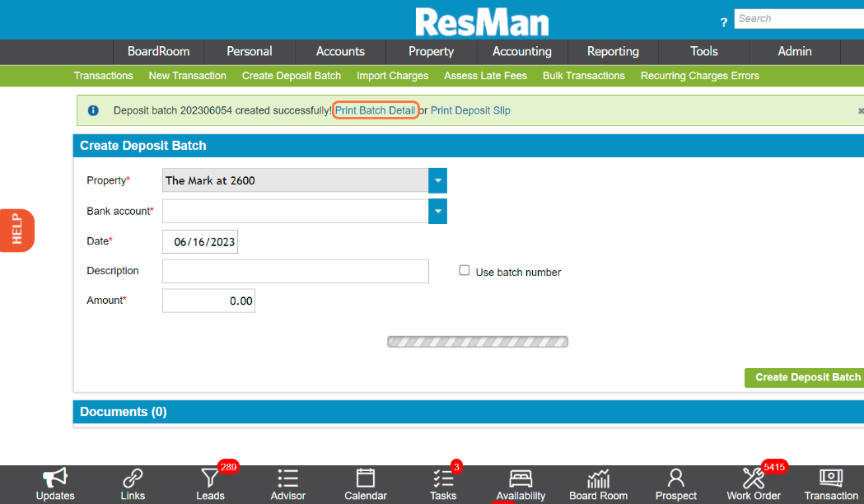
Task: Dismiss the success notification banner
Action: (860, 110)
